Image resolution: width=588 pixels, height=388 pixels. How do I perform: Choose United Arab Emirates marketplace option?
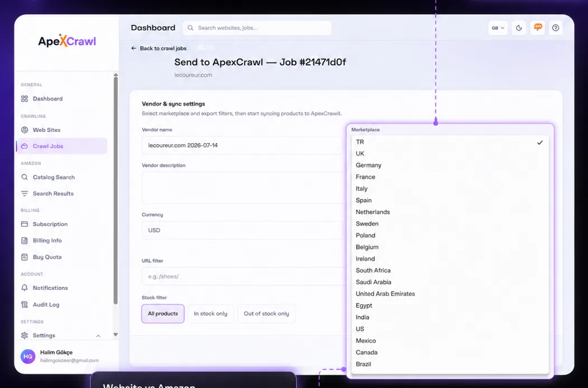[449, 294]
